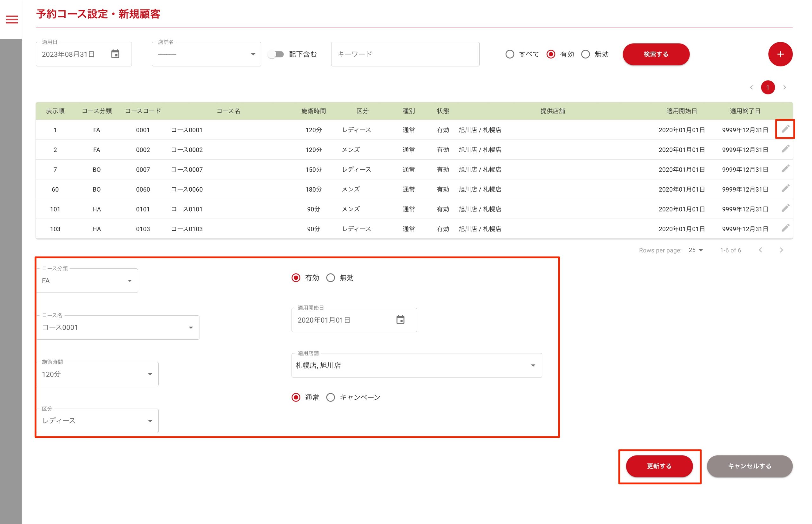This screenshot has height=524, width=812.
Task: Toggle the 配下含む switch
Action: [x=276, y=54]
